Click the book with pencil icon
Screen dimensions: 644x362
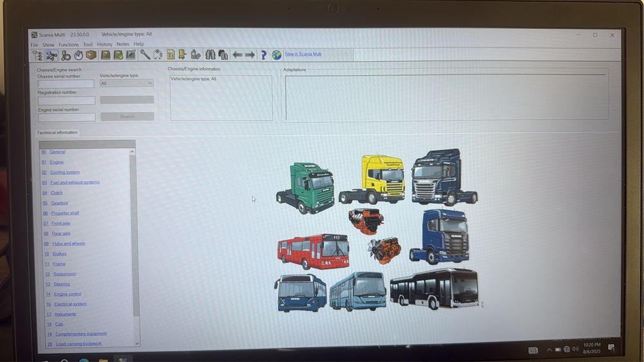pos(131,55)
